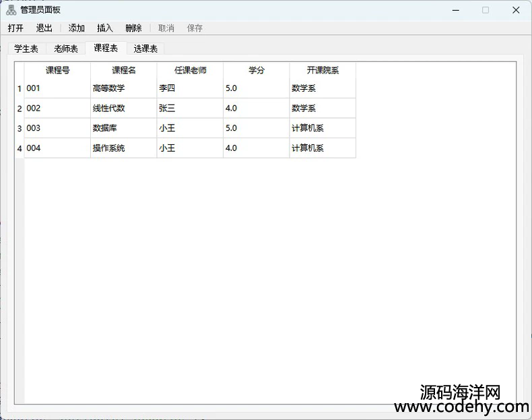Screen dimensions: 532x420
Task: Click course number cell 002
Action: 57,109
